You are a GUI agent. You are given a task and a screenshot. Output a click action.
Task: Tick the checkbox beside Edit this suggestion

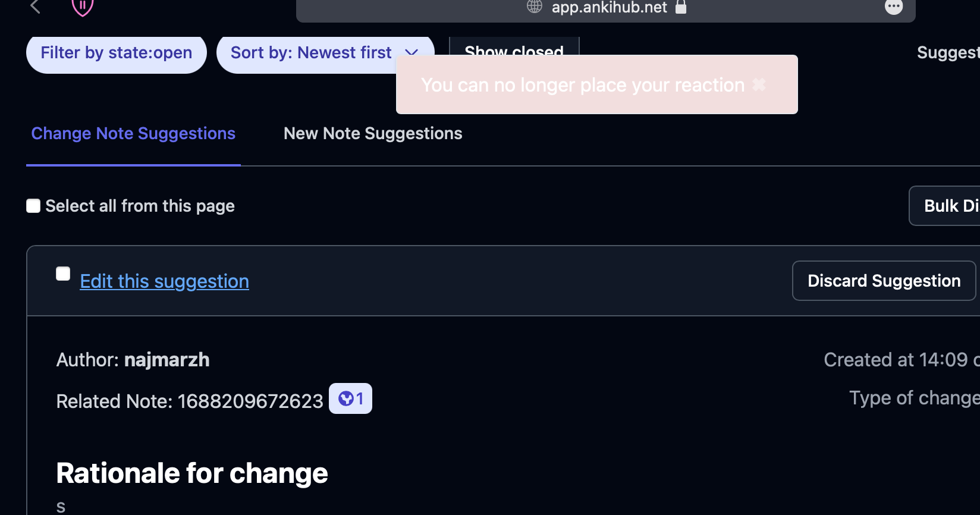[x=63, y=274]
